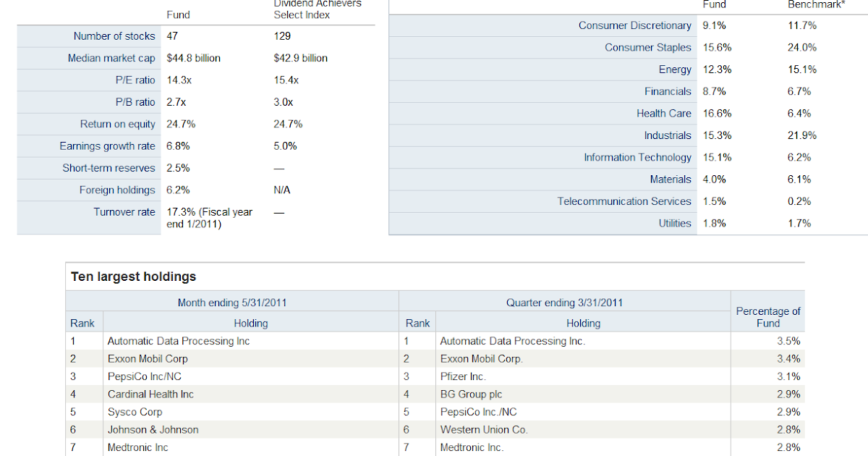868x456 pixels.
Task: Select the "4.0%" Materials fund value
Action: [x=714, y=180]
